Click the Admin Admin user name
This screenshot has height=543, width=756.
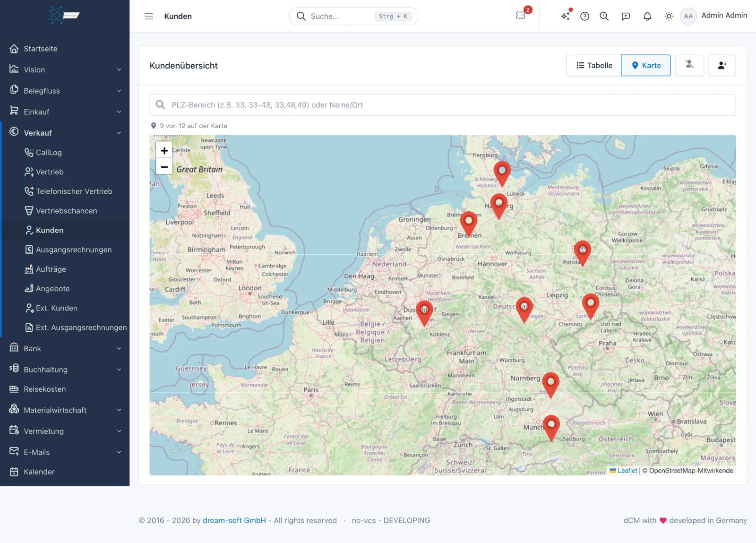(x=724, y=16)
